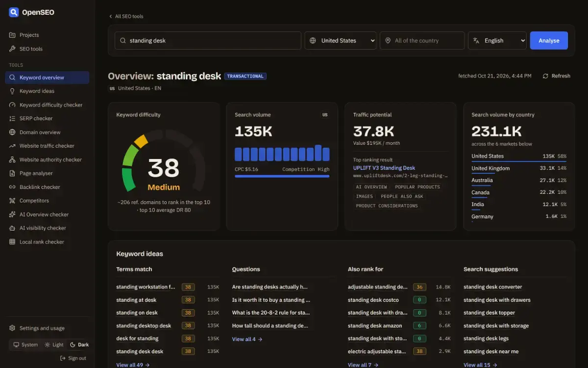
Task: Click 'What is the 20-8-2 rule' question
Action: pos(271,313)
